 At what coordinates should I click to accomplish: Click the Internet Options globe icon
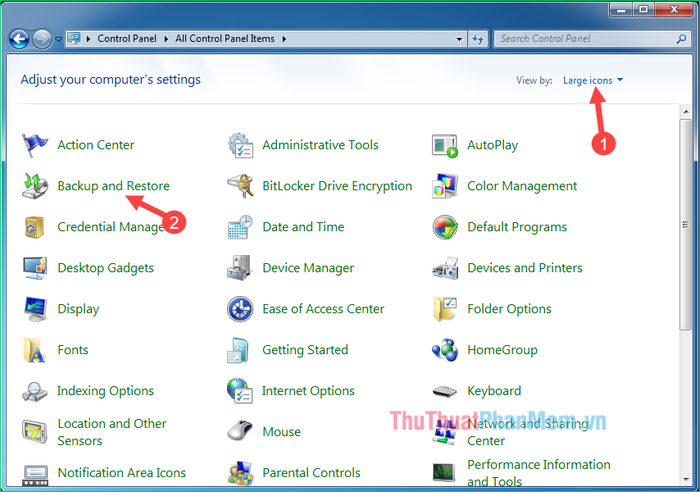click(x=240, y=391)
